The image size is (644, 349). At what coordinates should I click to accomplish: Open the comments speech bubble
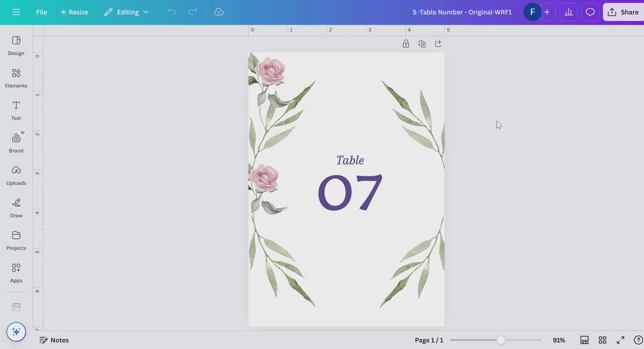pos(590,12)
